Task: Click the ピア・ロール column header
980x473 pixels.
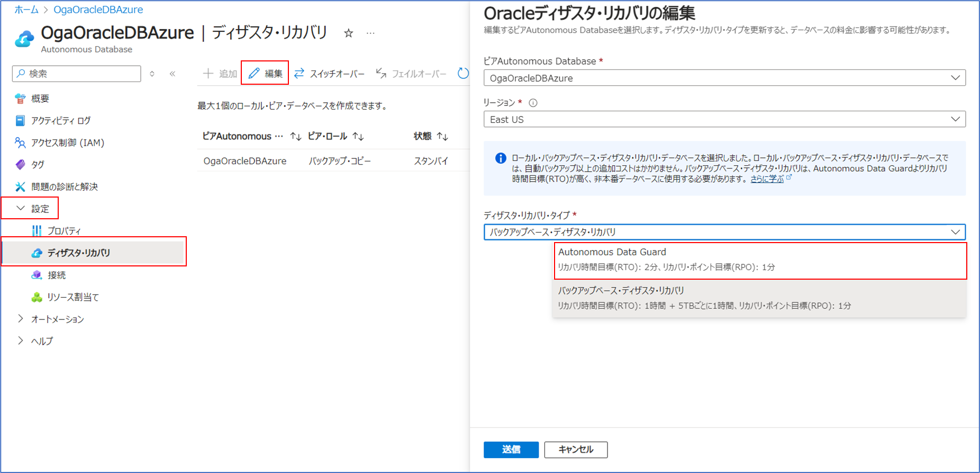Action: pyautogui.click(x=328, y=136)
